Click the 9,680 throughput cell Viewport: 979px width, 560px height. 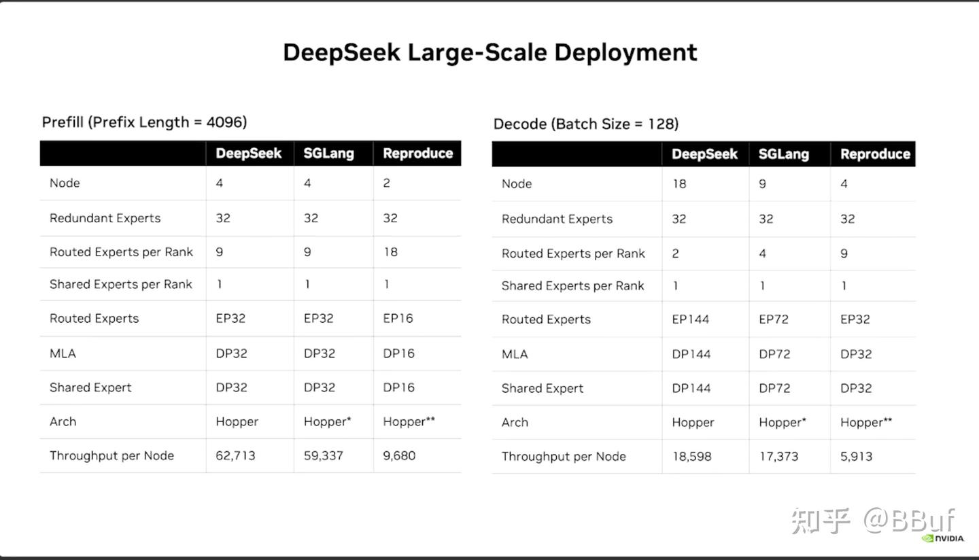(x=399, y=455)
